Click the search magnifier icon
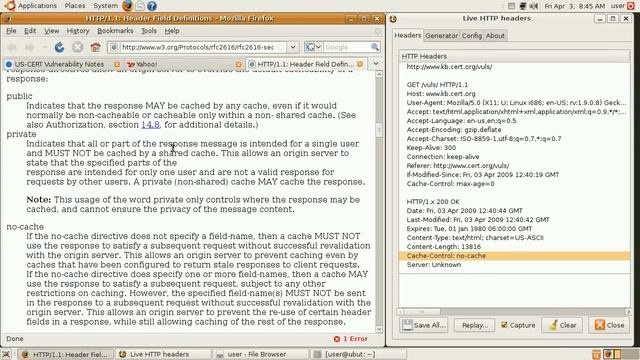This screenshot has width=640, height=360. (x=375, y=47)
